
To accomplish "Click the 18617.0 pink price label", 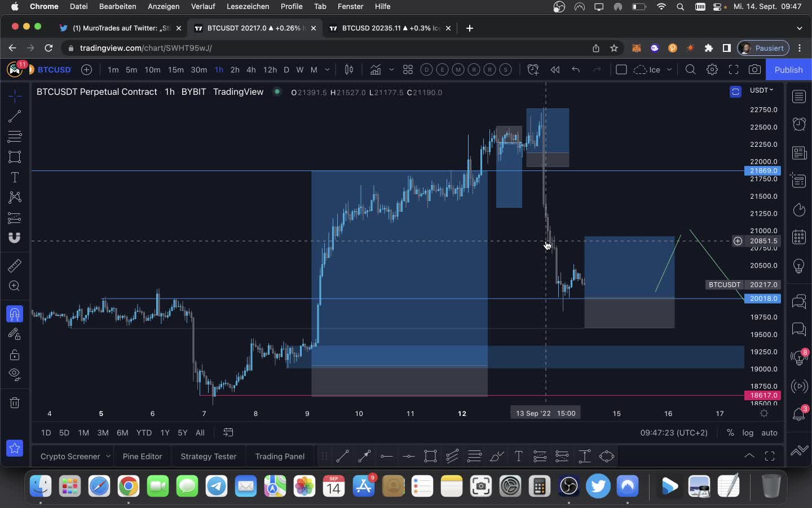I will [x=762, y=396].
